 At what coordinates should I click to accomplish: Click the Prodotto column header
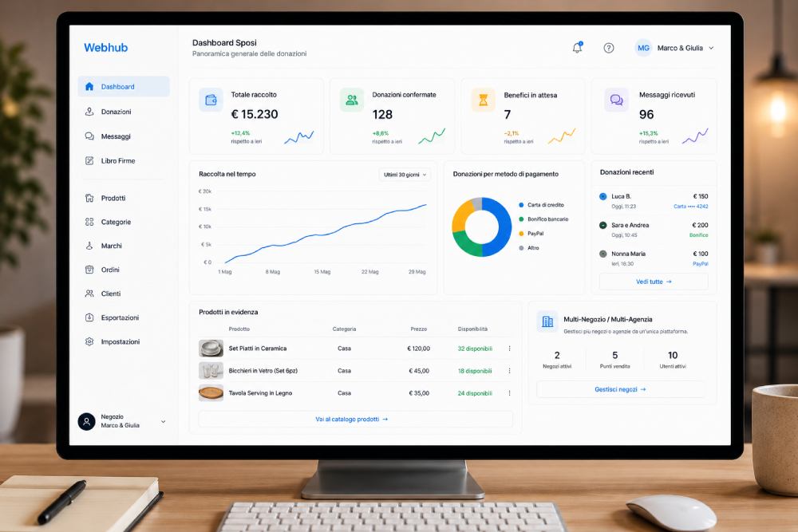(239, 329)
